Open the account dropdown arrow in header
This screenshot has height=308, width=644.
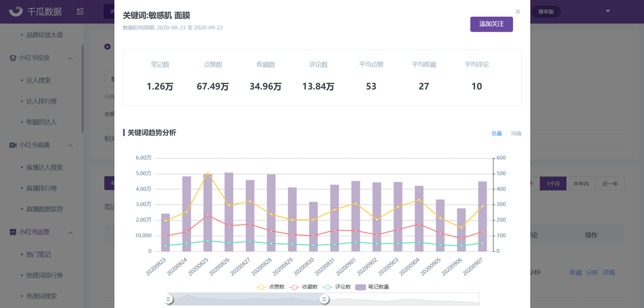608,11
